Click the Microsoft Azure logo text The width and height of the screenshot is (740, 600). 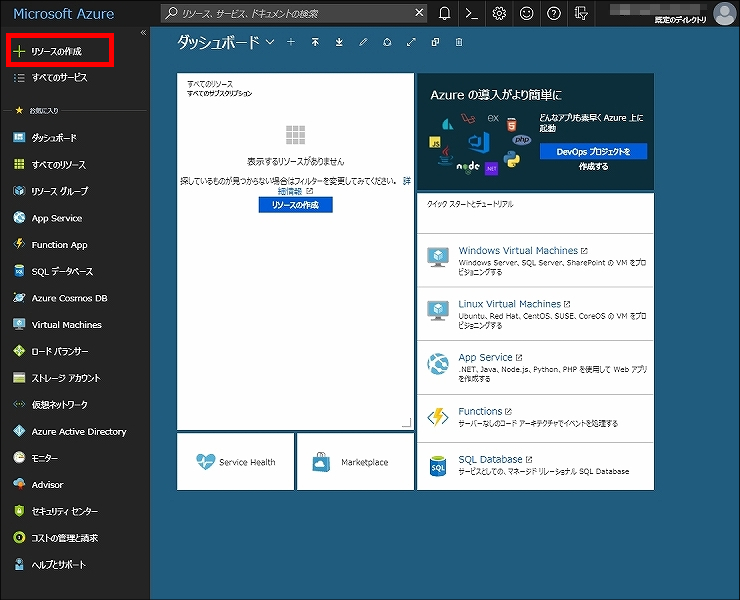[64, 14]
